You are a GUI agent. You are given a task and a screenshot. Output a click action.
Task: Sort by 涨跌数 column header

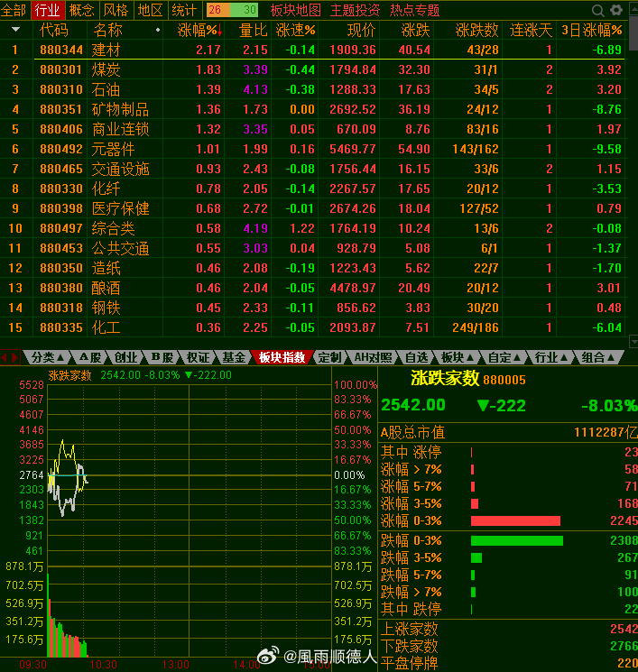tap(476, 30)
